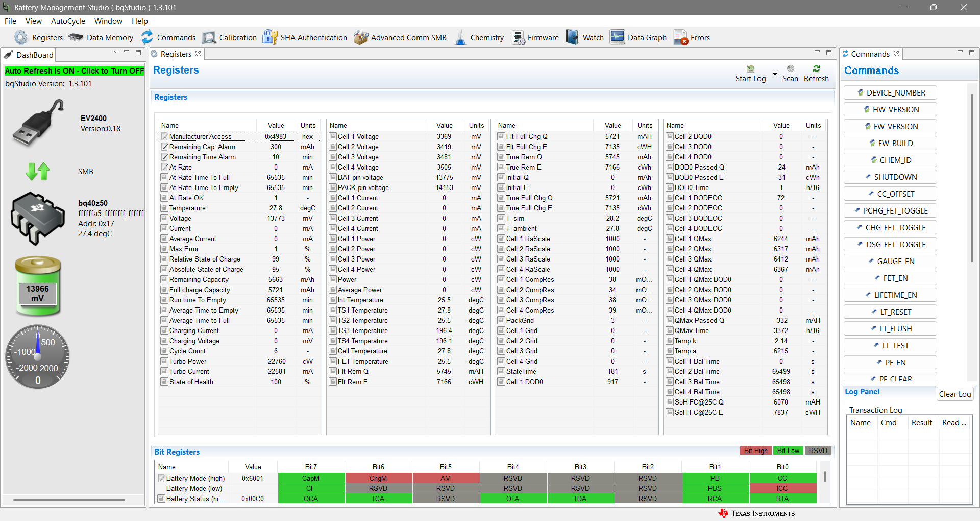Open the Calibration tool in toolbar
Viewport: 980px width, 521px height.
pos(229,38)
